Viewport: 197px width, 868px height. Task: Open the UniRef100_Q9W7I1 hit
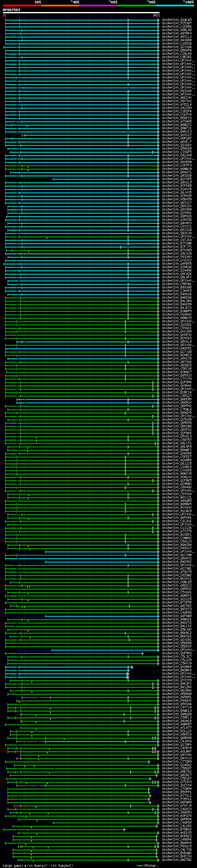tap(176, 128)
